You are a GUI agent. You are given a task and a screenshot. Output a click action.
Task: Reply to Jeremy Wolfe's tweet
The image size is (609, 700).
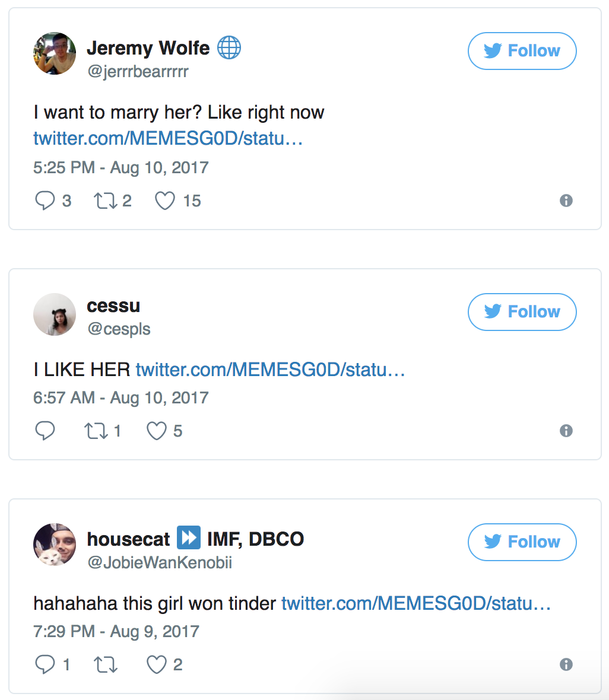[x=45, y=201]
